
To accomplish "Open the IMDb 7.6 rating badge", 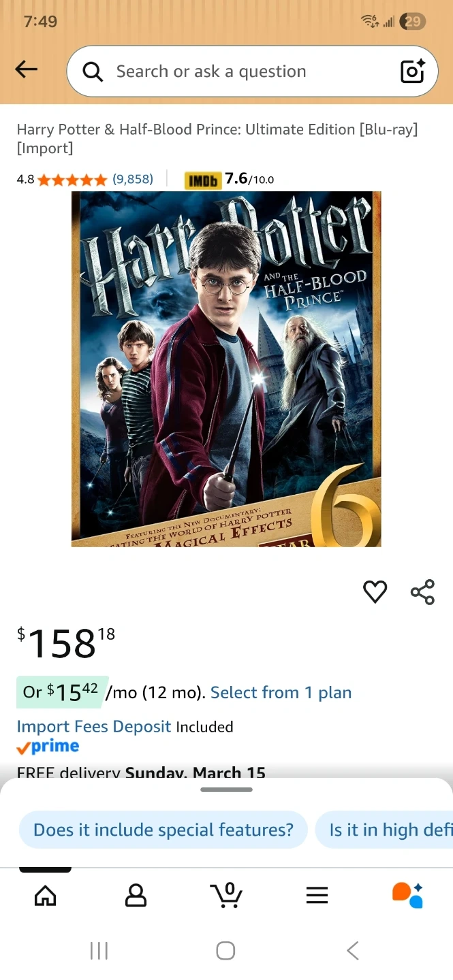I will coord(229,179).
